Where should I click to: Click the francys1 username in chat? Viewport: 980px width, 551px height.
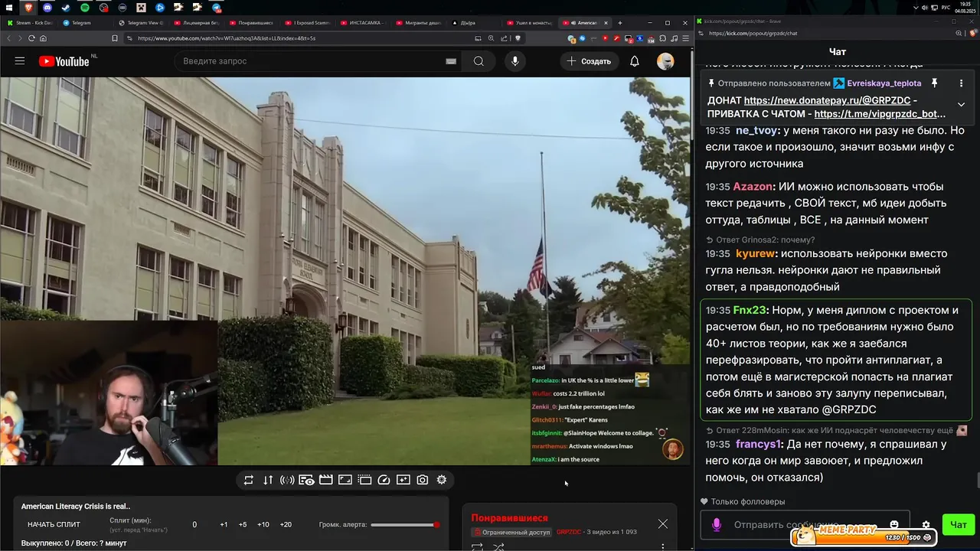(x=758, y=444)
